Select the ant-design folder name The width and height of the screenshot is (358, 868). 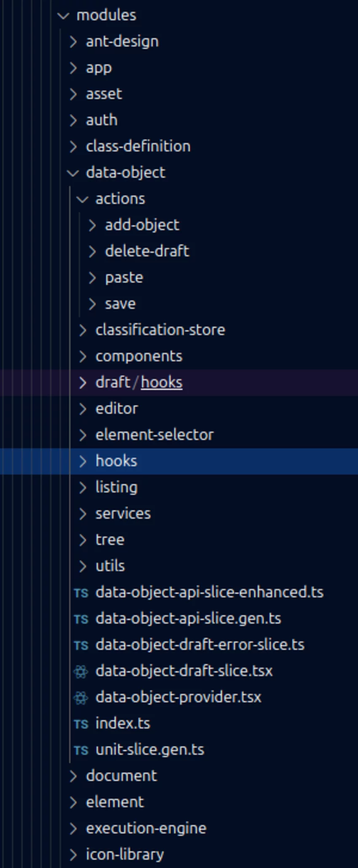pyautogui.click(x=123, y=42)
